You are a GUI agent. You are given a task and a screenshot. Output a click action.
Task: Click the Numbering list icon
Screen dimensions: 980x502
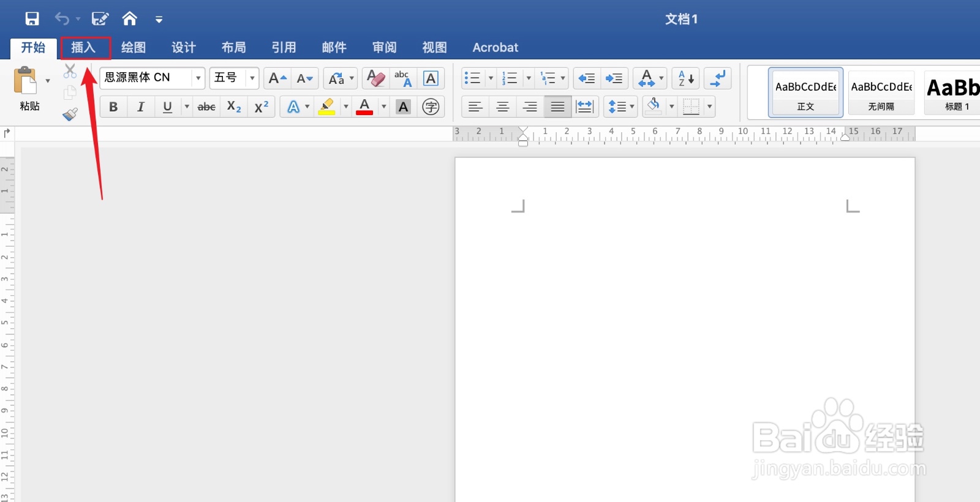[510, 78]
